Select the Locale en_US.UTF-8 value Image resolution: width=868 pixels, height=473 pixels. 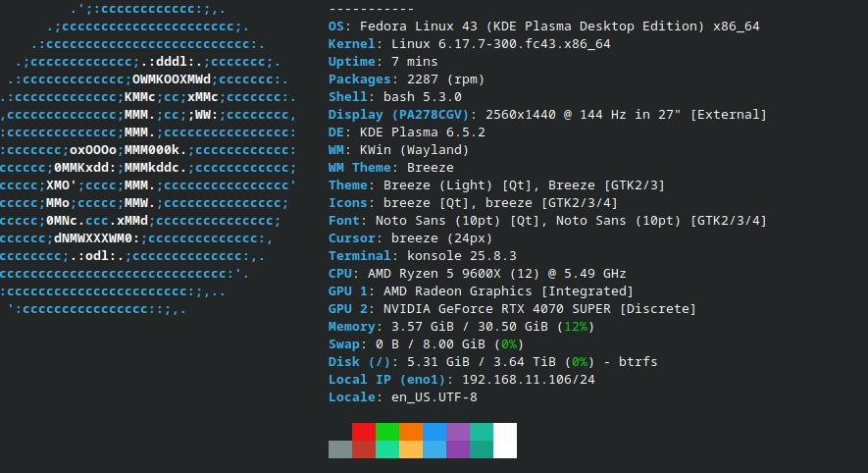pos(434,397)
